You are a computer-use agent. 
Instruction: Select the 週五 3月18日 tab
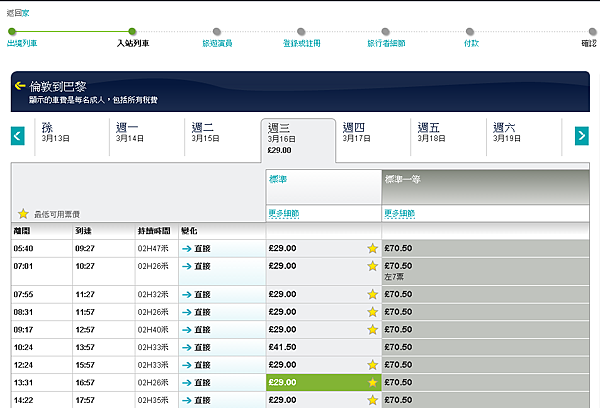[448, 137]
